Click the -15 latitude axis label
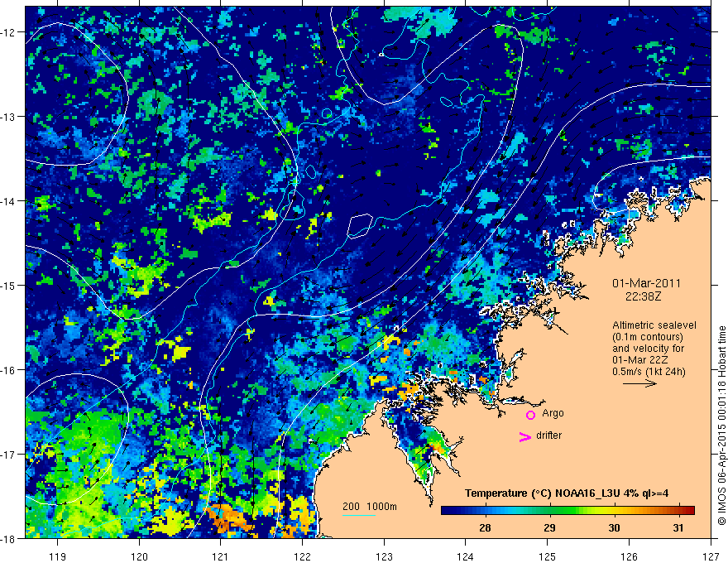Image resolution: width=728 pixels, height=563 pixels. (x=8, y=285)
